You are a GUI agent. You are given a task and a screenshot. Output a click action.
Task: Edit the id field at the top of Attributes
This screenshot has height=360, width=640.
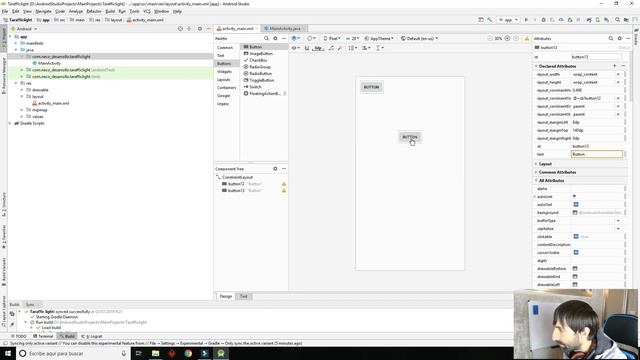(596, 57)
